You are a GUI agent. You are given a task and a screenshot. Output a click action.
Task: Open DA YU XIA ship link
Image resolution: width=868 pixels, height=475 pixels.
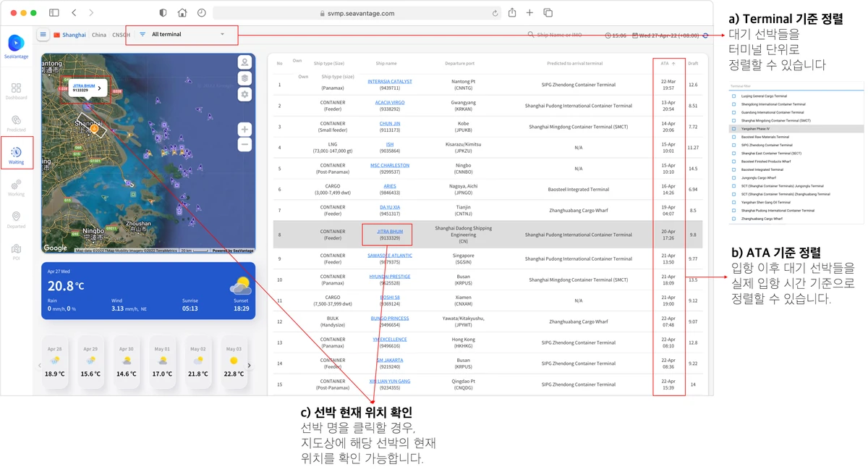[390, 207]
